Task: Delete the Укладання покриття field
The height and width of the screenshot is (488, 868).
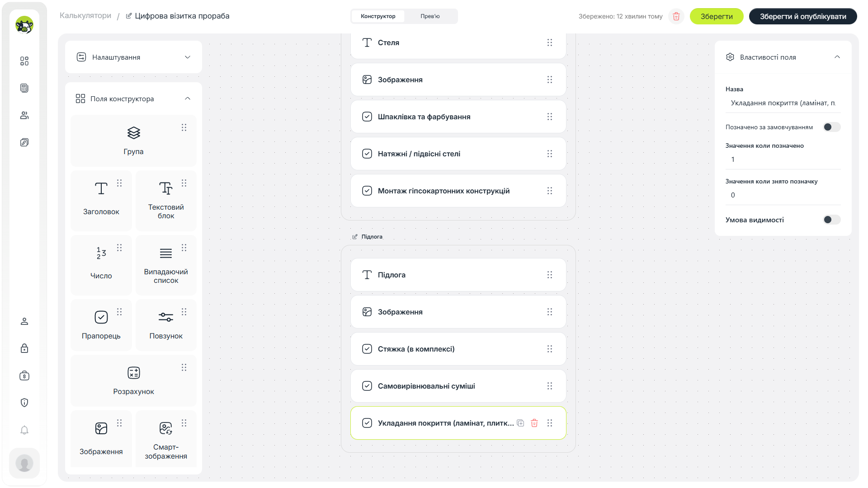Action: tap(534, 423)
